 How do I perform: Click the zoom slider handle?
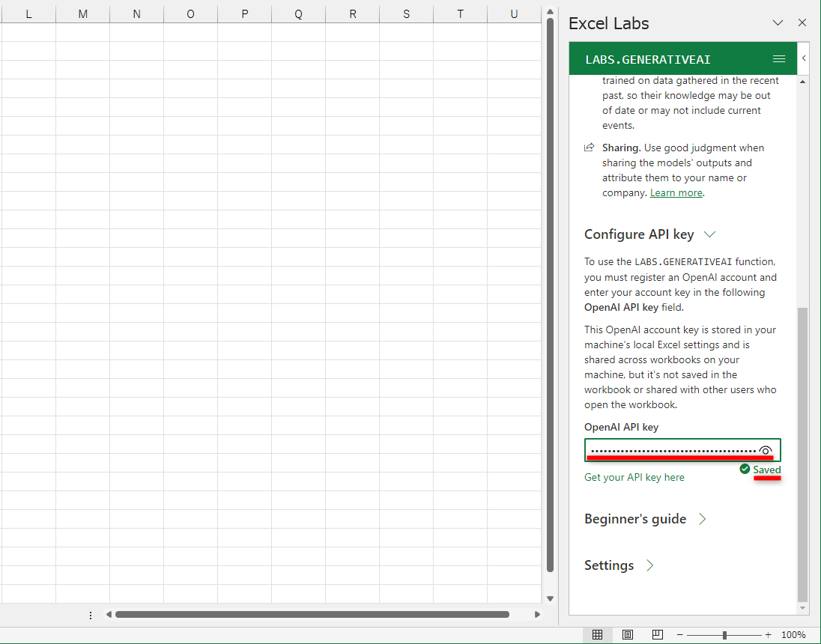coord(724,635)
